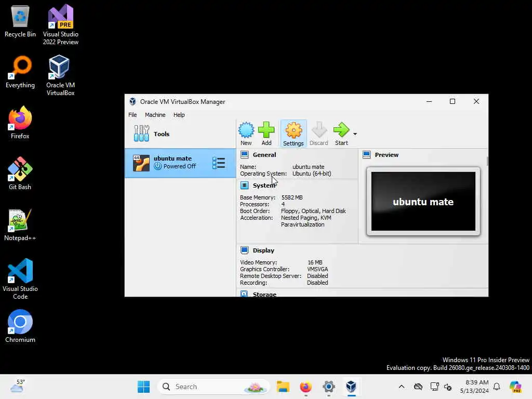The image size is (532, 399).
Task: Expand hidden system tray icons chevron
Action: pos(402,387)
